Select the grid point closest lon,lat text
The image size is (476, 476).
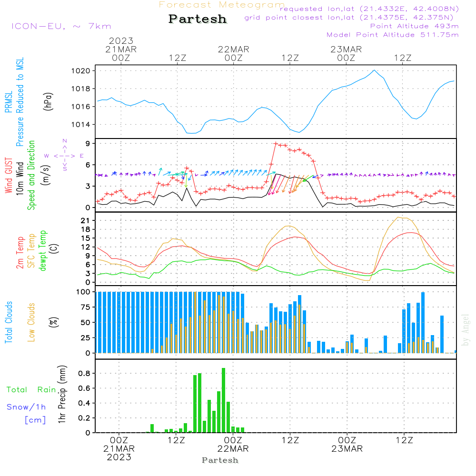tap(352, 18)
